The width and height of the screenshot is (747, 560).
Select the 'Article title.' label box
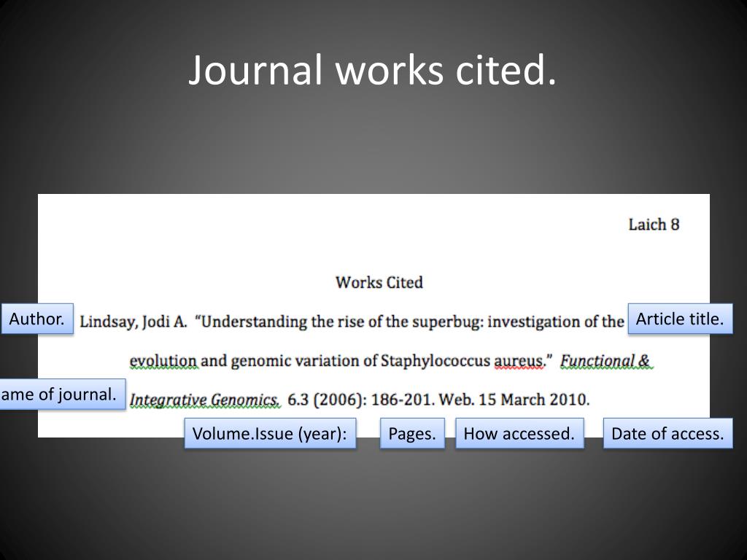(680, 319)
